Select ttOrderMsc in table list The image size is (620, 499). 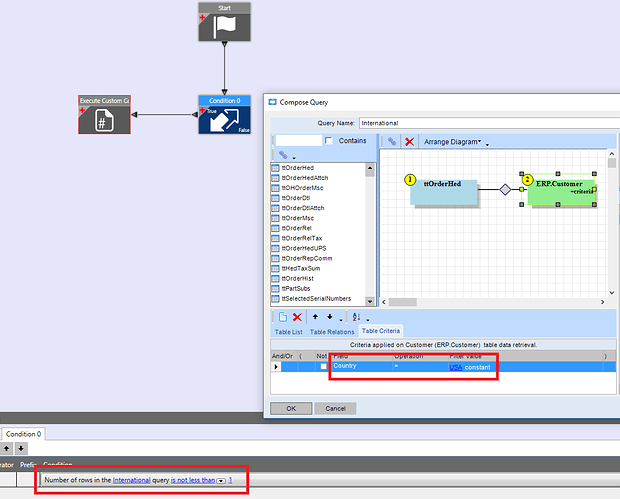pyautogui.click(x=297, y=218)
